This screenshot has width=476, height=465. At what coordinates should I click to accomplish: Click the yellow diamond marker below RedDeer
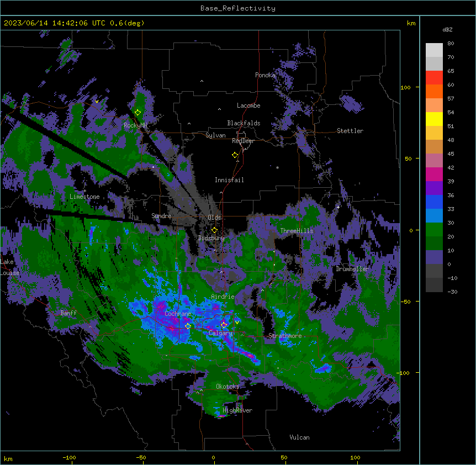(235, 155)
